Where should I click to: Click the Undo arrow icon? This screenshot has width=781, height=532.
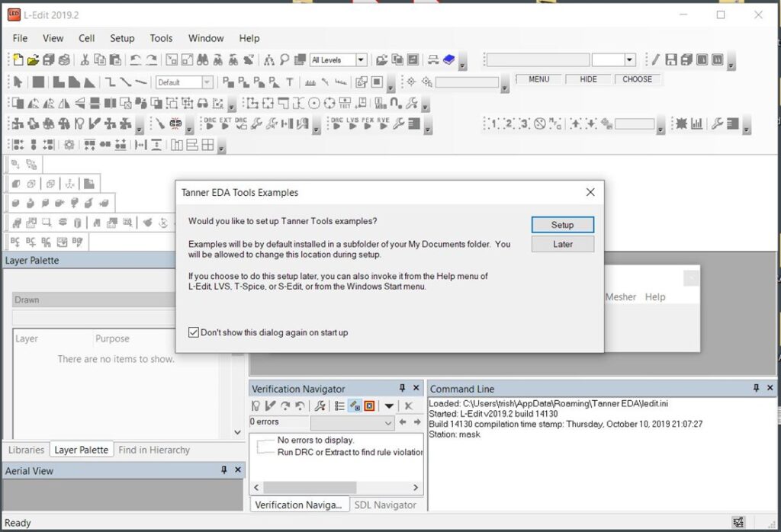(x=135, y=59)
